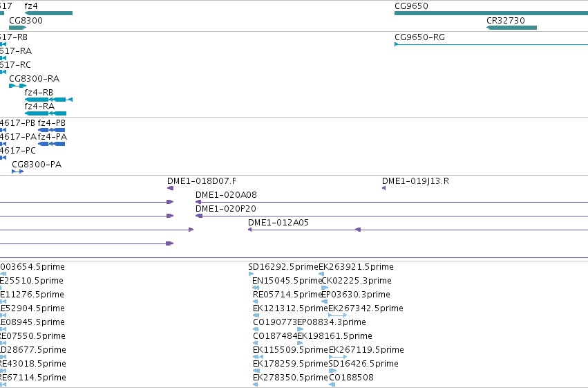Click the CO190773 EST label

[x=275, y=322]
